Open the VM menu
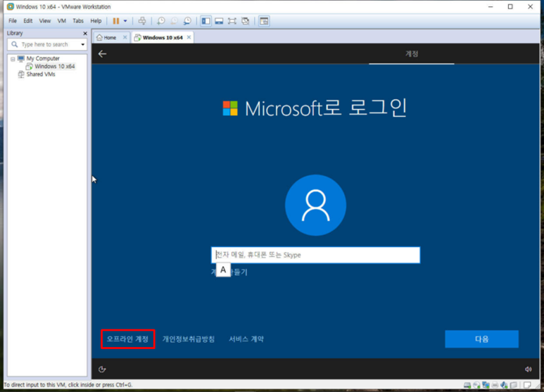Screen dimensions: 544x392 [x=62, y=21]
